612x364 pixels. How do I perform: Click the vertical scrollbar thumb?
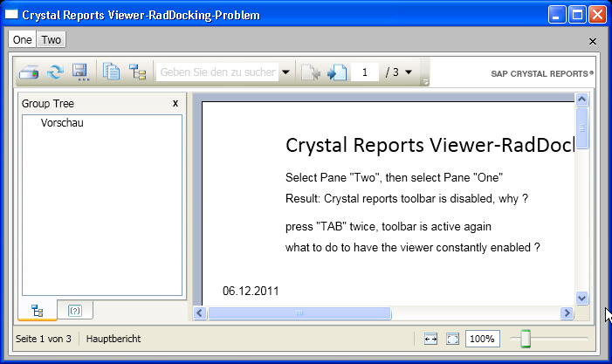[581, 128]
